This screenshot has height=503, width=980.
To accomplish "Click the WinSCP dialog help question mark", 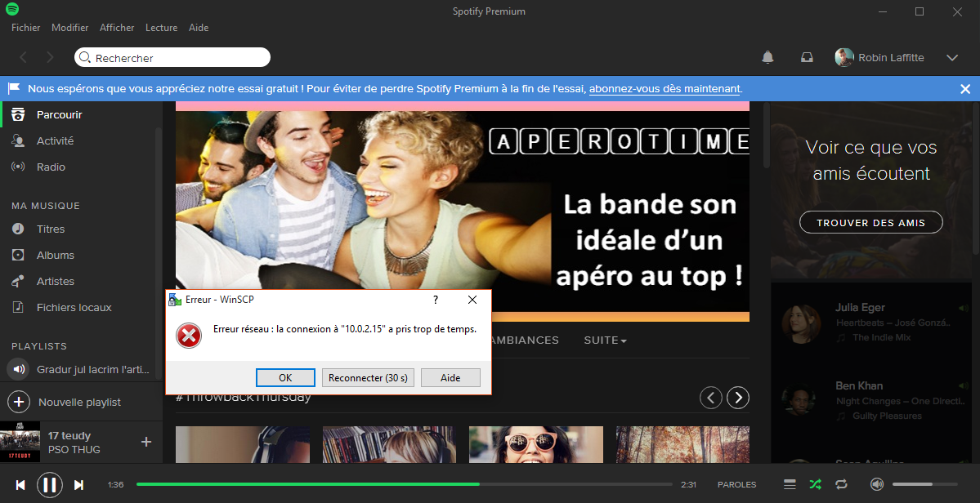I will [x=436, y=300].
